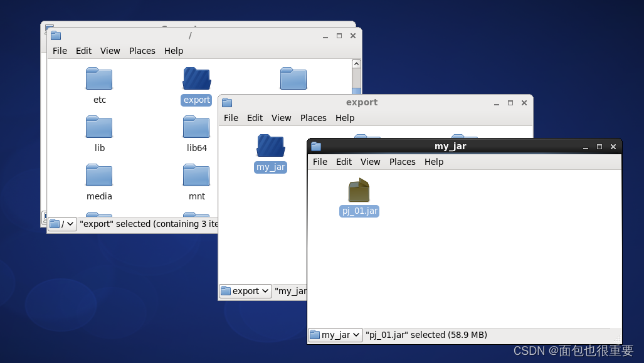
Task: Select the etc folder icon
Action: click(x=99, y=78)
